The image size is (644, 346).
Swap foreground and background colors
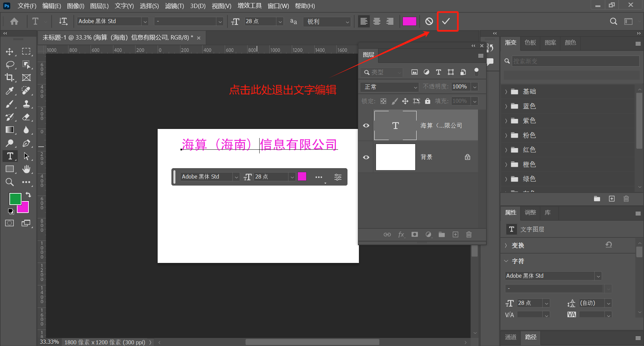[x=29, y=195]
